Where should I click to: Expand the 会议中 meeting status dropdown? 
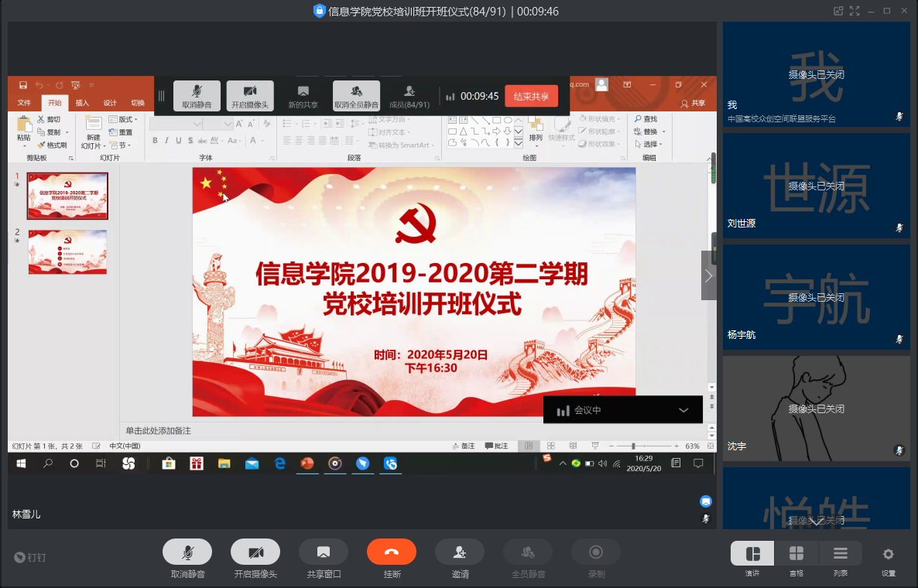pyautogui.click(x=683, y=409)
